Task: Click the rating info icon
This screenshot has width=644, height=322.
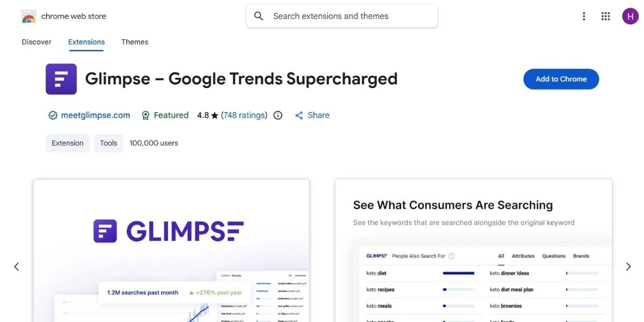Action: (277, 115)
